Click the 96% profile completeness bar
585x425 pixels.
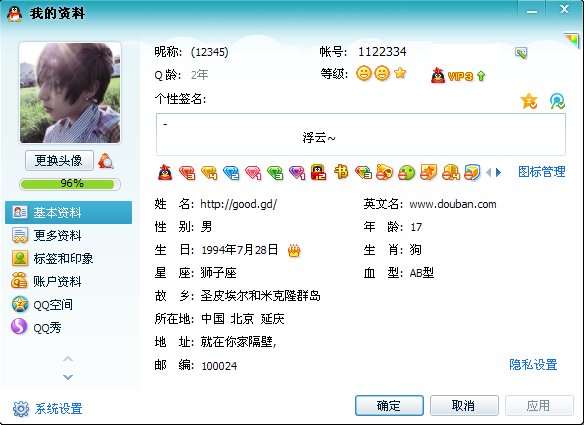(x=70, y=184)
